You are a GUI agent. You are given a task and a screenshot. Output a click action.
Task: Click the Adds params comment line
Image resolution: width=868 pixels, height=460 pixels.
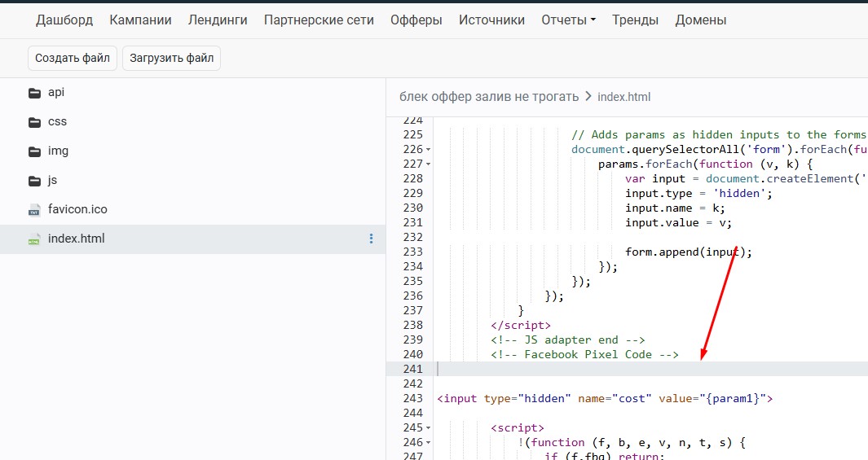[x=719, y=135]
